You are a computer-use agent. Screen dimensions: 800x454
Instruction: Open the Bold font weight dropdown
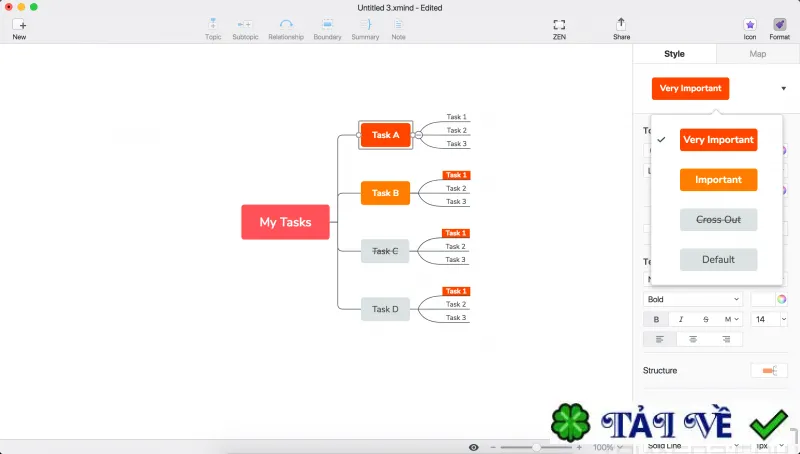pyautogui.click(x=693, y=299)
